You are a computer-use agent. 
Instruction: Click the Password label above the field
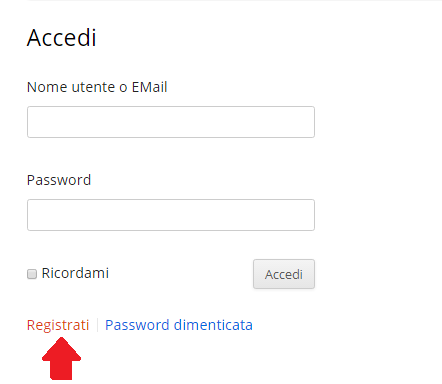click(59, 180)
